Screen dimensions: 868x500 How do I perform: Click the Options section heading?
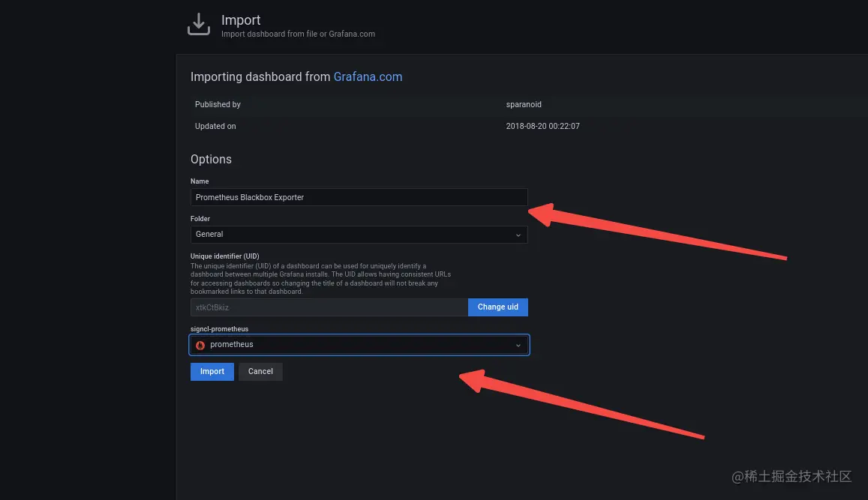[x=211, y=159]
